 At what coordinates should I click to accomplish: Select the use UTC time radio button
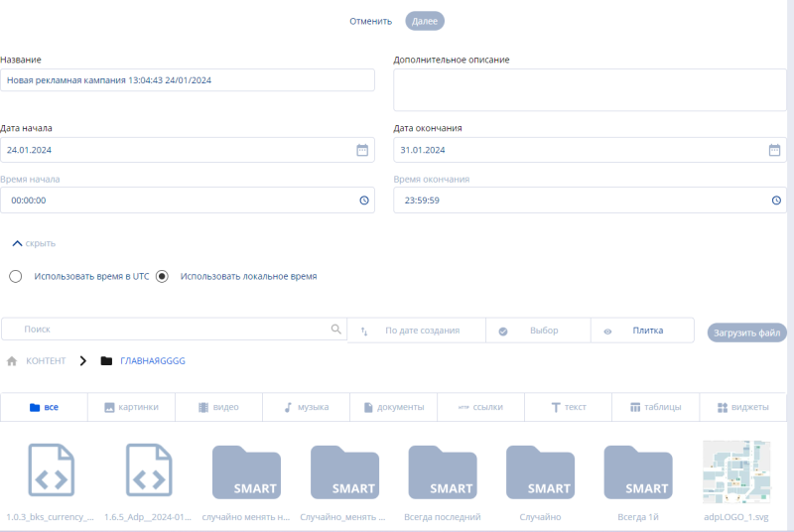click(16, 276)
